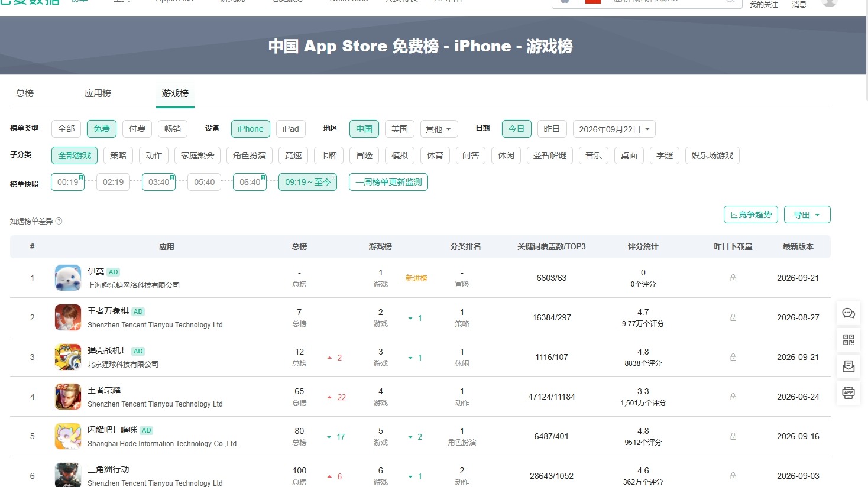Choose iPad as the device
This screenshot has height=487, width=868.
coord(291,129)
